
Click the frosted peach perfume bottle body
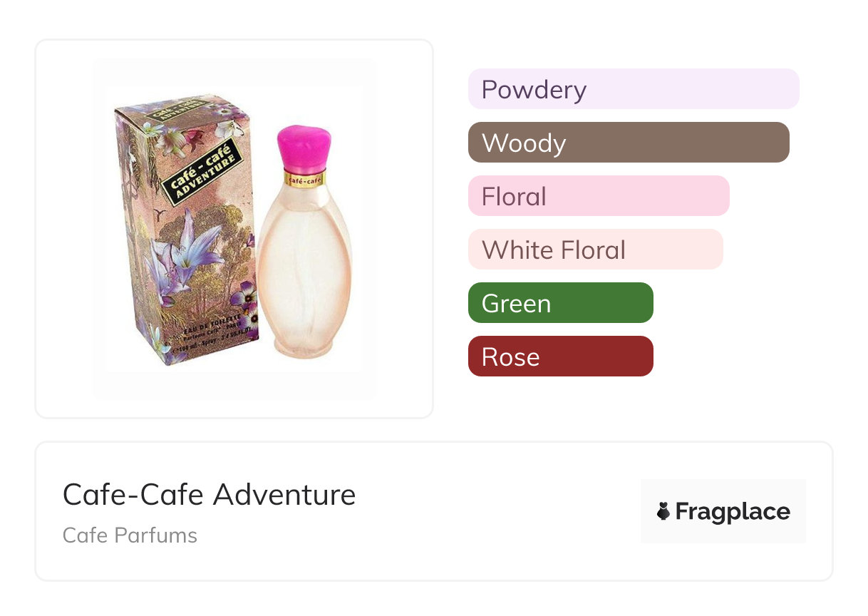point(305,271)
